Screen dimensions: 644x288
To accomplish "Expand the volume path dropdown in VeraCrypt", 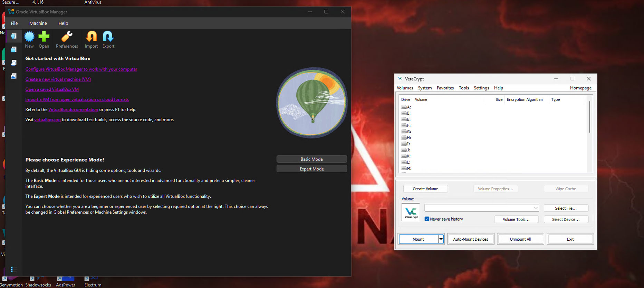I will click(536, 208).
